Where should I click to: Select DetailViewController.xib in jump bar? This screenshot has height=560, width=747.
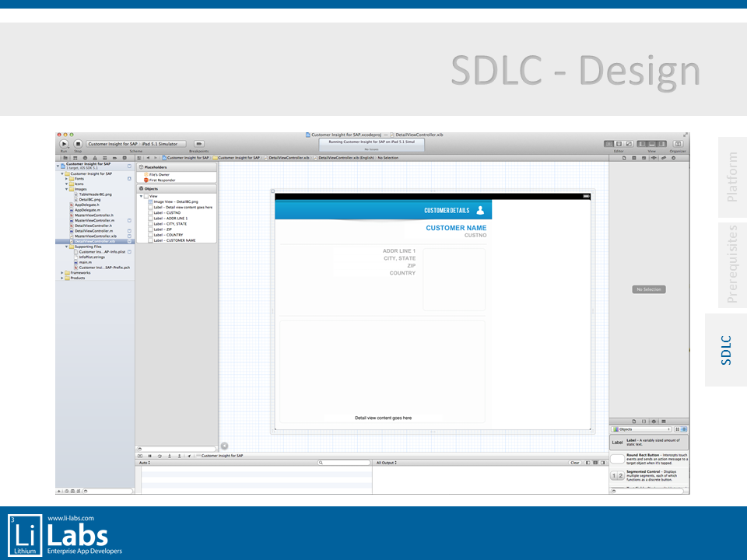tap(289, 158)
